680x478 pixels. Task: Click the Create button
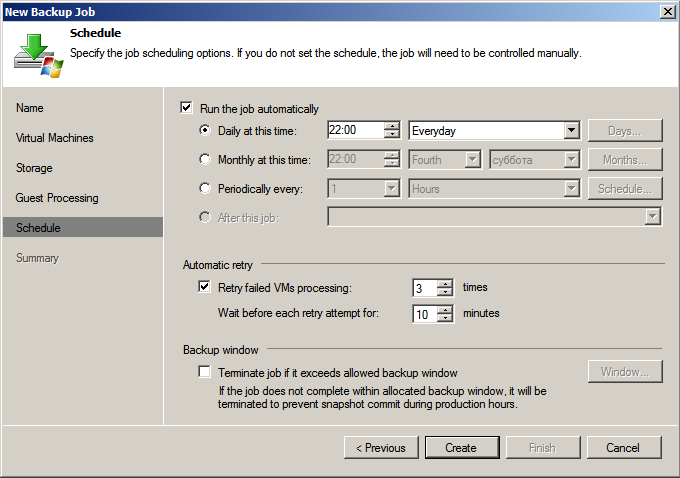[x=461, y=448]
